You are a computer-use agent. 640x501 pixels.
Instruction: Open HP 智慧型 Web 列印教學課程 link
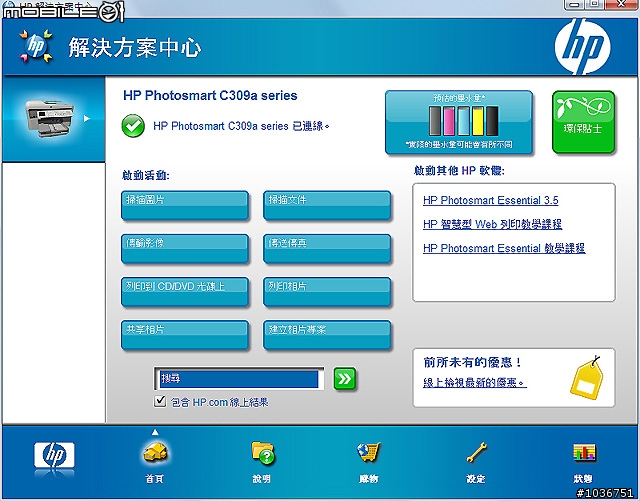[x=492, y=224]
